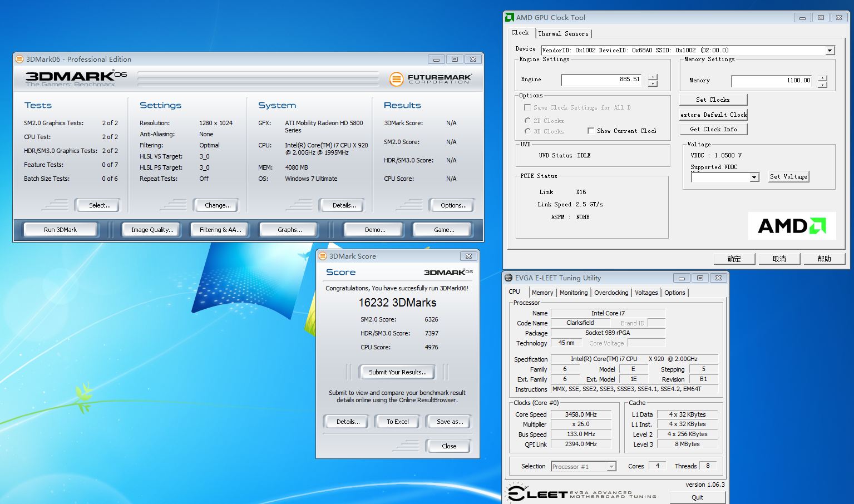
Task: Click the Core Speed 3458.0 MHz value
Action: (581, 414)
